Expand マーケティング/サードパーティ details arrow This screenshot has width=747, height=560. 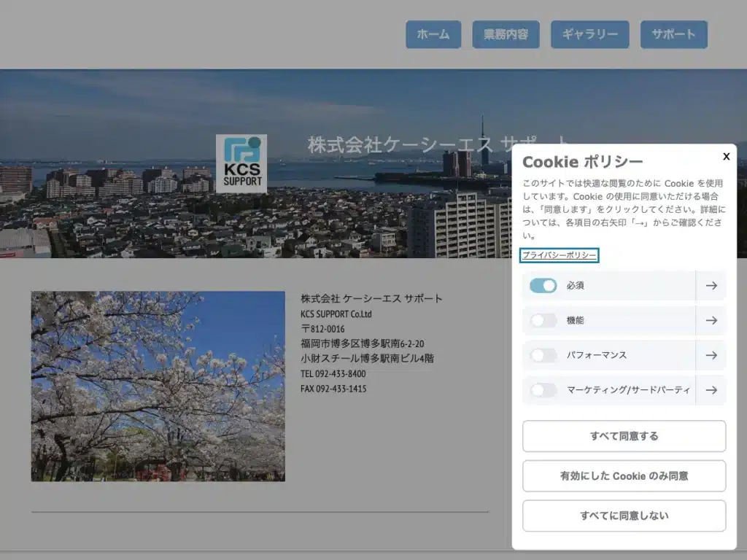pyautogui.click(x=711, y=390)
